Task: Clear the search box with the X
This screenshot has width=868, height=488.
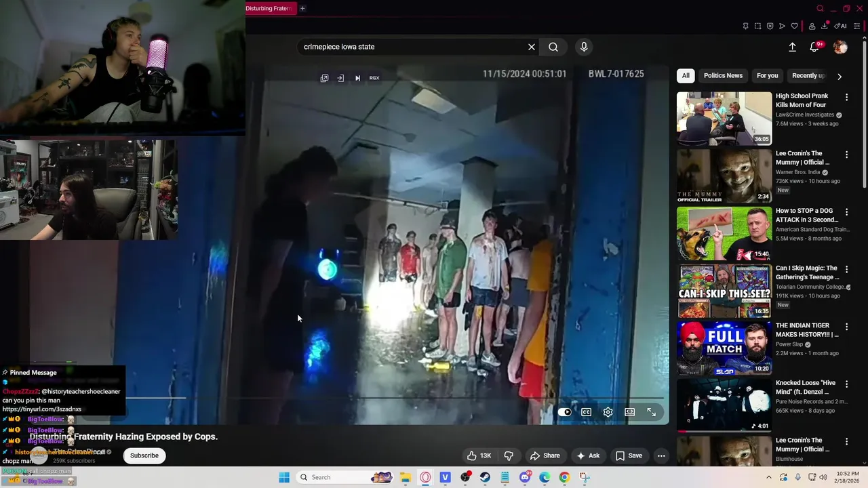Action: pyautogui.click(x=532, y=47)
